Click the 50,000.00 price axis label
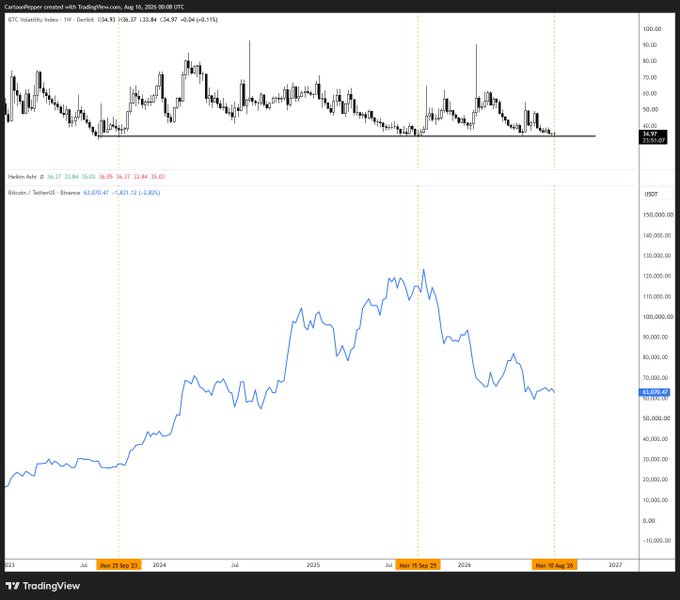This screenshot has width=680, height=600. click(655, 418)
